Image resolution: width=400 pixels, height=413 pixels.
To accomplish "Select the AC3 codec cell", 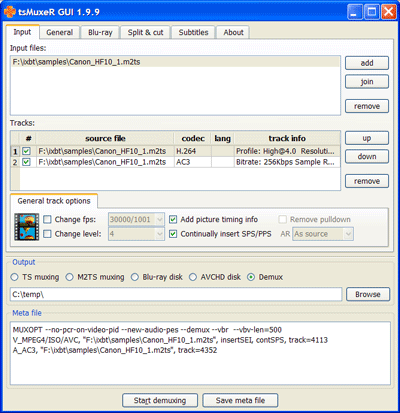I will [x=193, y=162].
